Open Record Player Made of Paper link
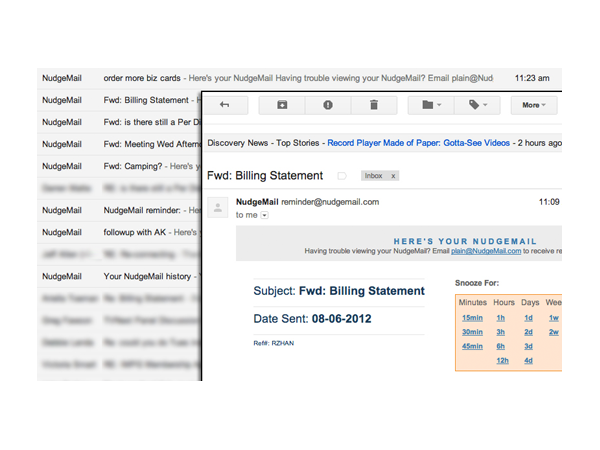 coord(418,143)
